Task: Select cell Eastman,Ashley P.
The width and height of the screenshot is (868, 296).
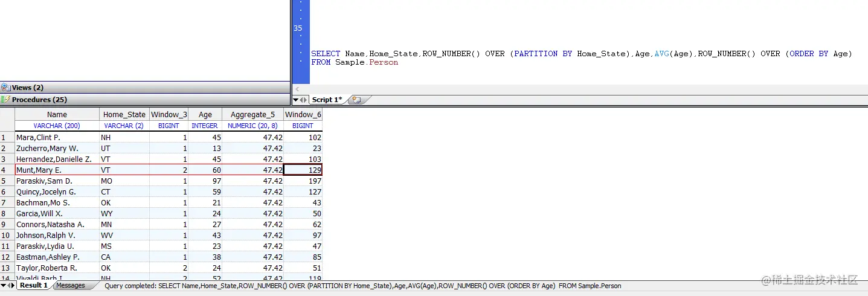Action: [57, 257]
